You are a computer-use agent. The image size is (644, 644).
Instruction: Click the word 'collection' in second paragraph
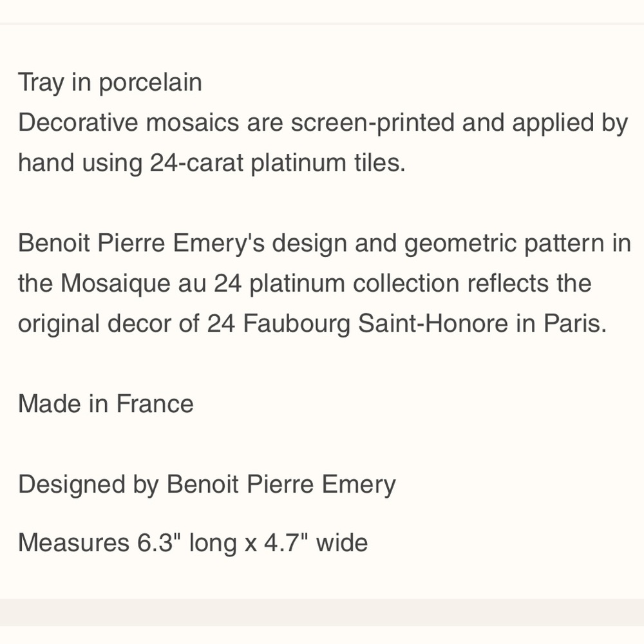click(406, 283)
